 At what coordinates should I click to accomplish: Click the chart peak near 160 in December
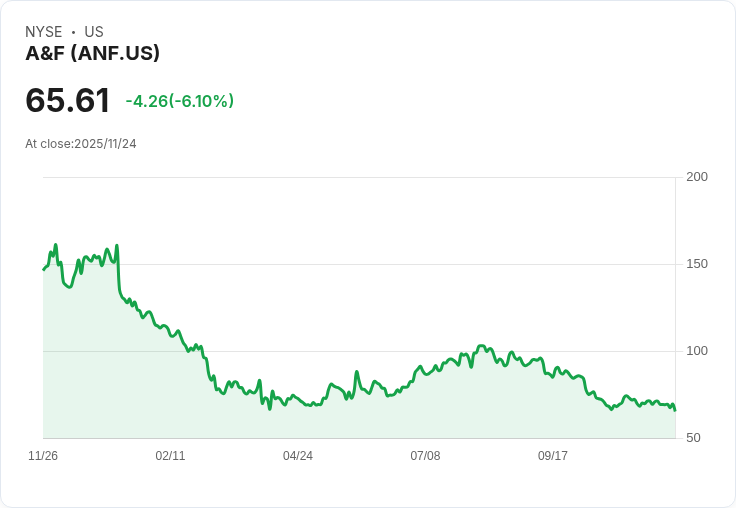tap(56, 245)
